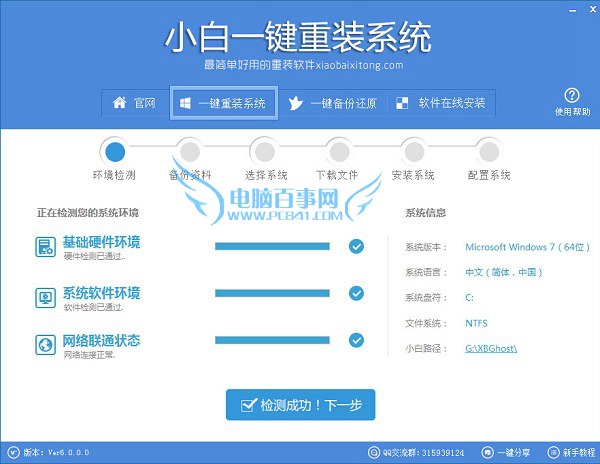Click the 版本 Ver6.0.0.0 status entry

pyautogui.click(x=49, y=453)
